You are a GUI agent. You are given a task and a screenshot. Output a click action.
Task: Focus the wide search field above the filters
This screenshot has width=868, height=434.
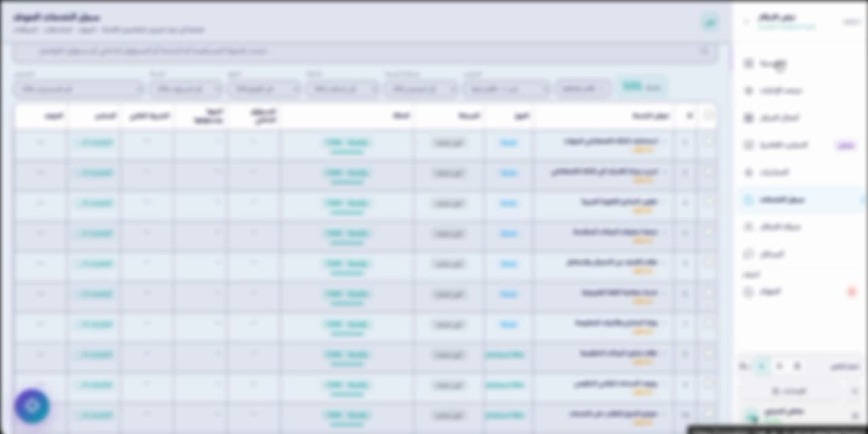[366, 52]
